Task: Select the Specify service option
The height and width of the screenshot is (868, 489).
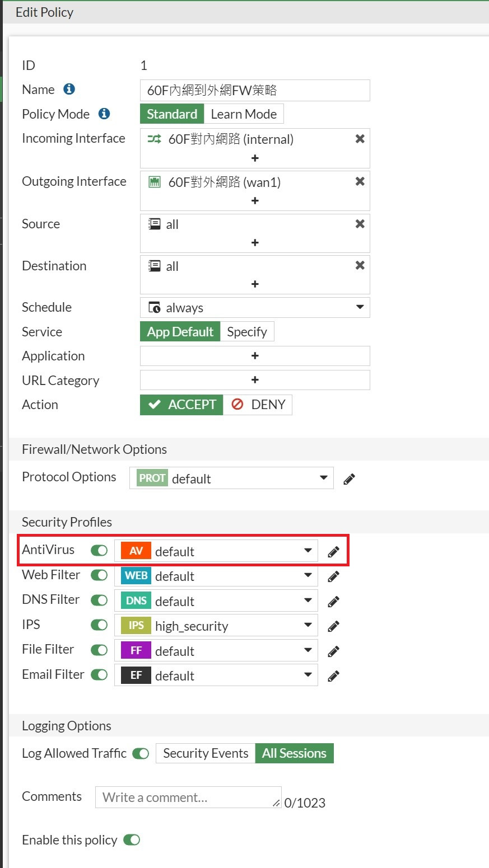Action: (247, 332)
